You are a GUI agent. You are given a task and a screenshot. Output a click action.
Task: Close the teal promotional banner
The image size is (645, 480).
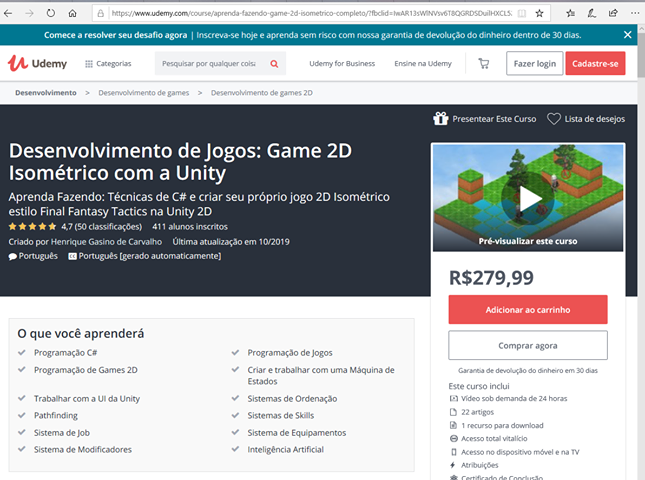click(x=627, y=35)
